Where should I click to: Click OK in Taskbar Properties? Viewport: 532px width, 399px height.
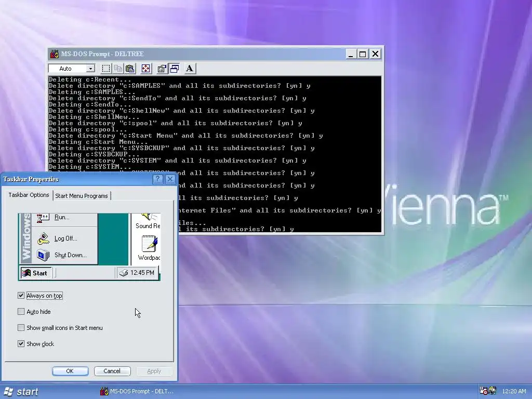[x=70, y=371]
